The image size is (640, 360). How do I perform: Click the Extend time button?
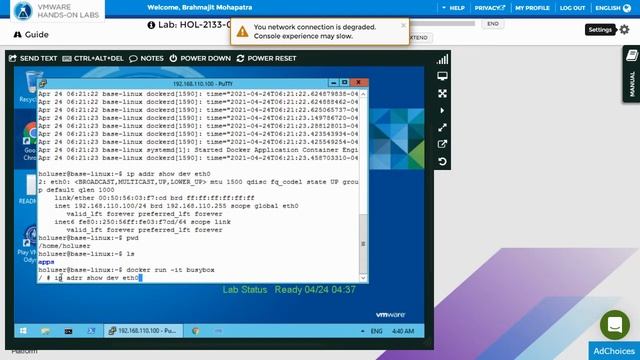coord(419,38)
